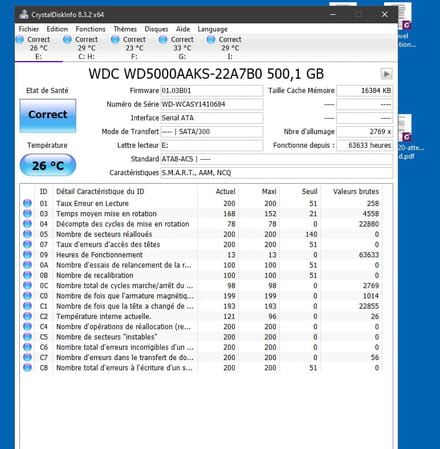The width and height of the screenshot is (440, 449).
Task: Click status icon for attribute 0B
Action: [27, 275]
